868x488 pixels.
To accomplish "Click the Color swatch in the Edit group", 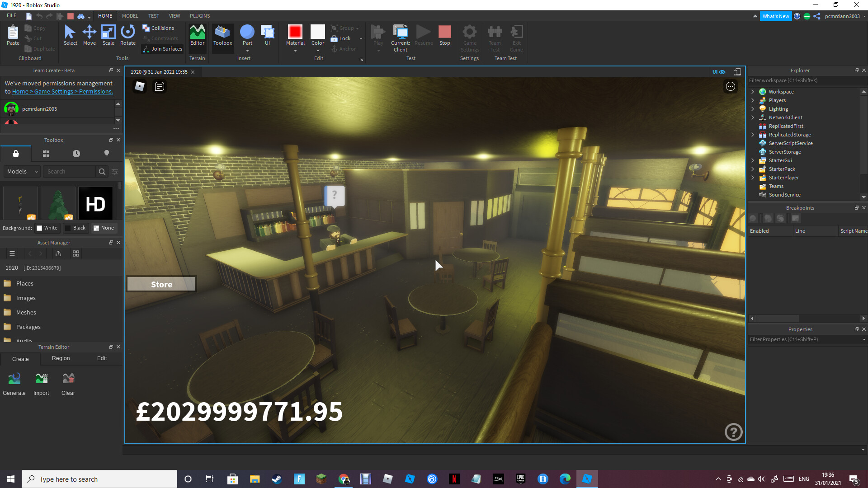I will click(x=318, y=32).
